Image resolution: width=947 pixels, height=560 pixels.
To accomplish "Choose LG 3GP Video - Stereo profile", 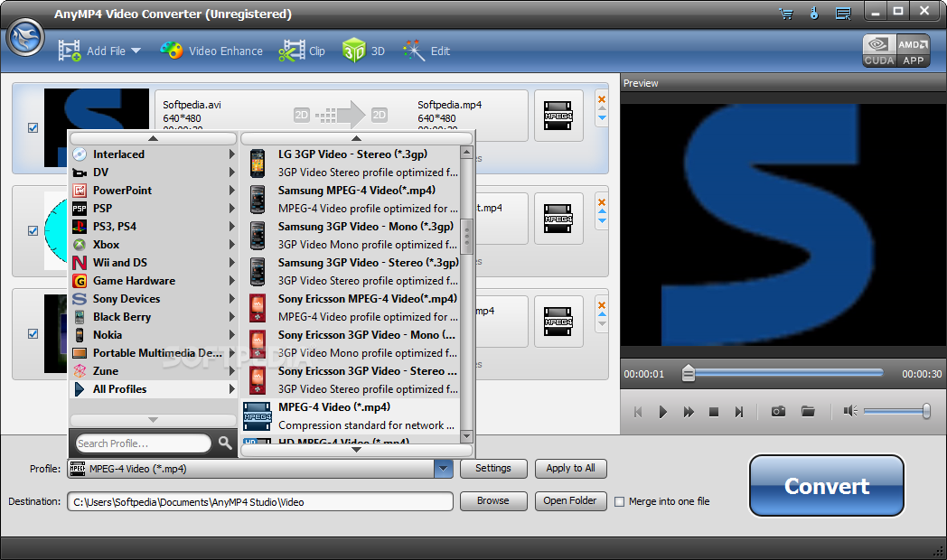I will (x=351, y=163).
